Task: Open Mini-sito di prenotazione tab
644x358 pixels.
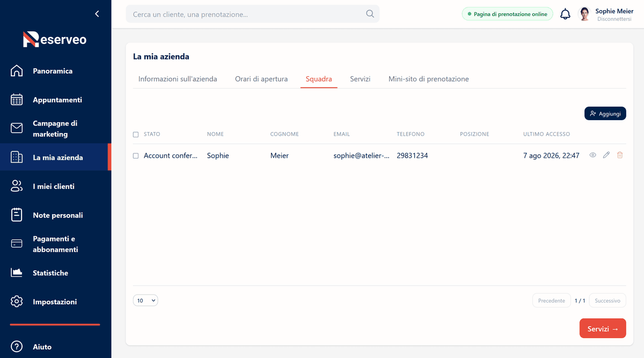Action: [x=429, y=79]
